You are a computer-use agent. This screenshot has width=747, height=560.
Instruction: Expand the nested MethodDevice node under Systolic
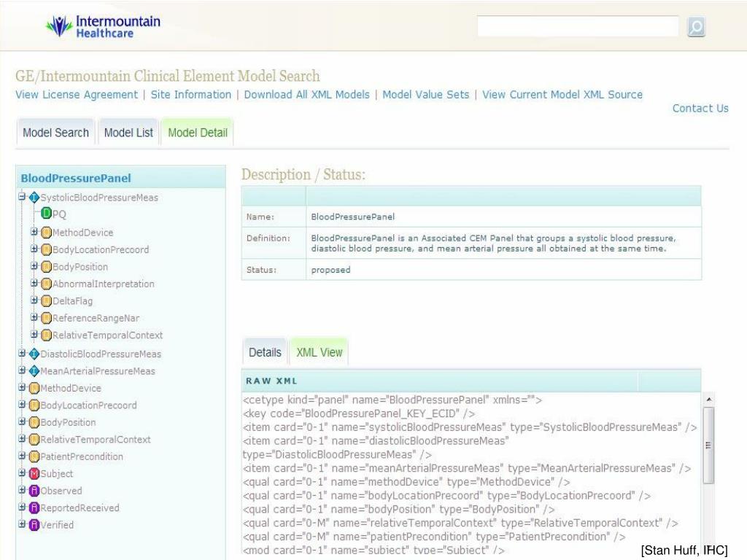[x=34, y=231]
